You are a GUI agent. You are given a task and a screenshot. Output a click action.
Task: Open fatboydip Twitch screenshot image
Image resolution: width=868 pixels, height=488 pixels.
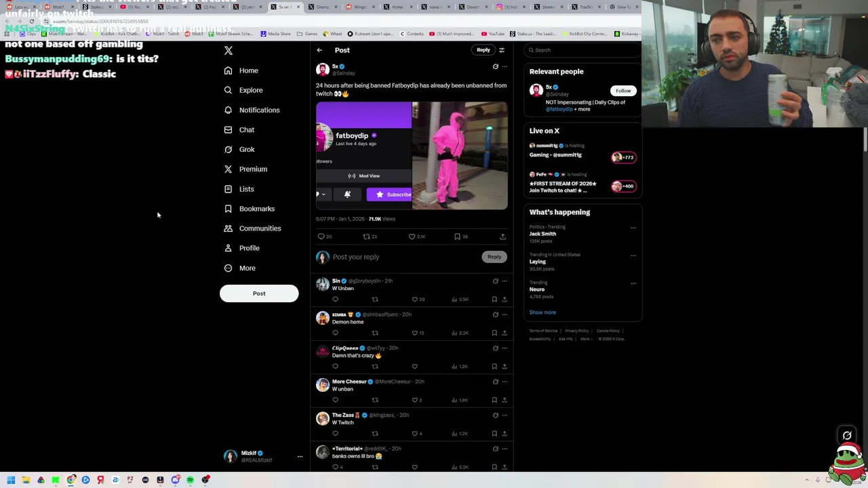363,155
